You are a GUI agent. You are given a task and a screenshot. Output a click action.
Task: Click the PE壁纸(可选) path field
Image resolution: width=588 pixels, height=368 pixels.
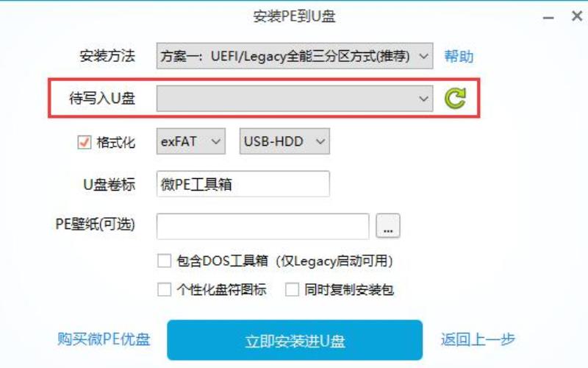tap(263, 226)
